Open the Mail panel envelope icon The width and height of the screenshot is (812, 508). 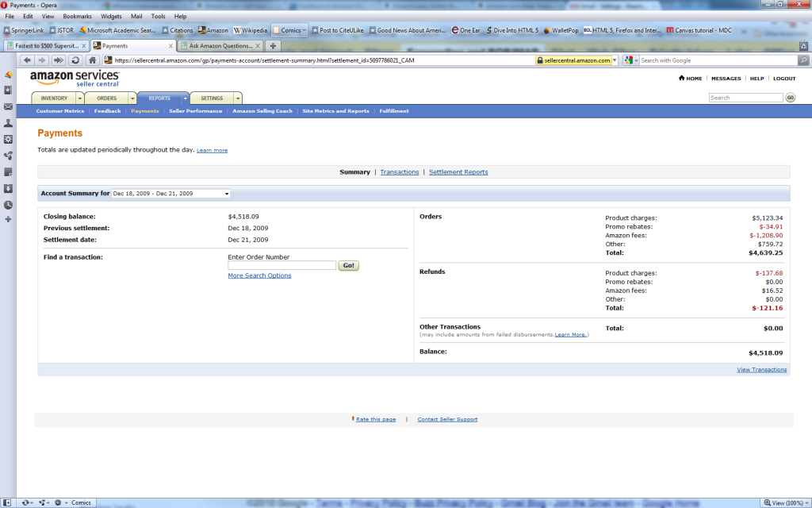(x=8, y=107)
